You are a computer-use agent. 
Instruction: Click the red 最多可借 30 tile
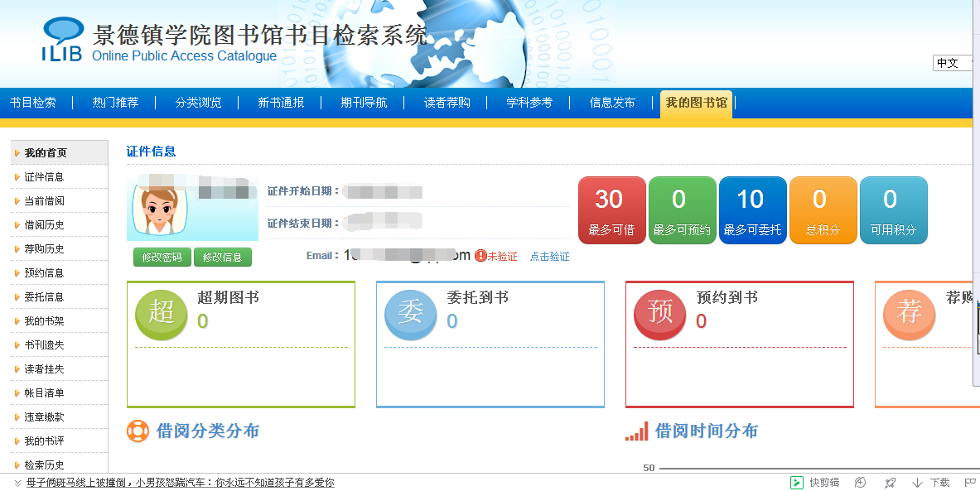(611, 210)
